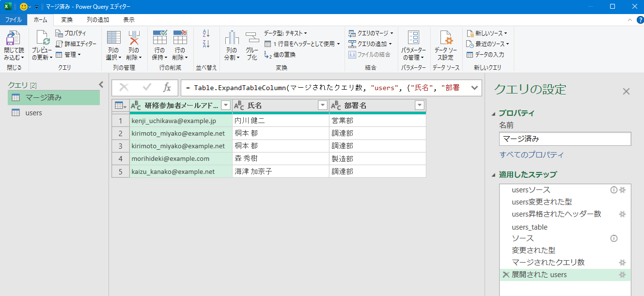The image size is (644, 296).
Task: Click 値の置換
Action: 280,55
